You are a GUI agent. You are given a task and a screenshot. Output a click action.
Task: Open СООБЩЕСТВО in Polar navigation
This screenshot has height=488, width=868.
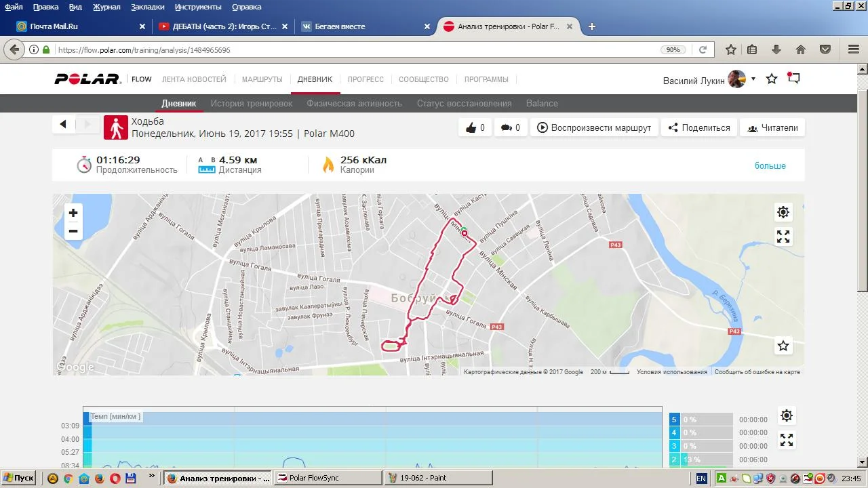424,79
